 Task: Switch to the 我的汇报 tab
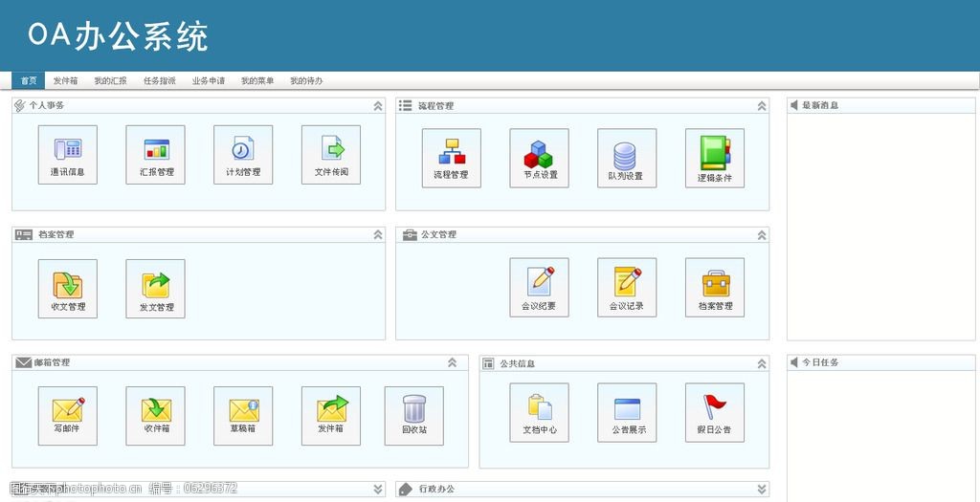[110, 81]
